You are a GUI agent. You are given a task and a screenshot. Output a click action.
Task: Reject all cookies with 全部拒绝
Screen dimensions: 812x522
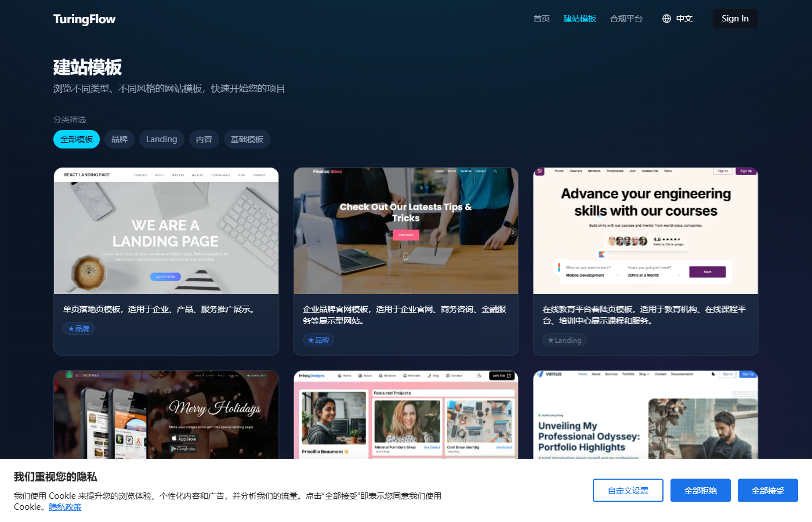click(x=700, y=490)
